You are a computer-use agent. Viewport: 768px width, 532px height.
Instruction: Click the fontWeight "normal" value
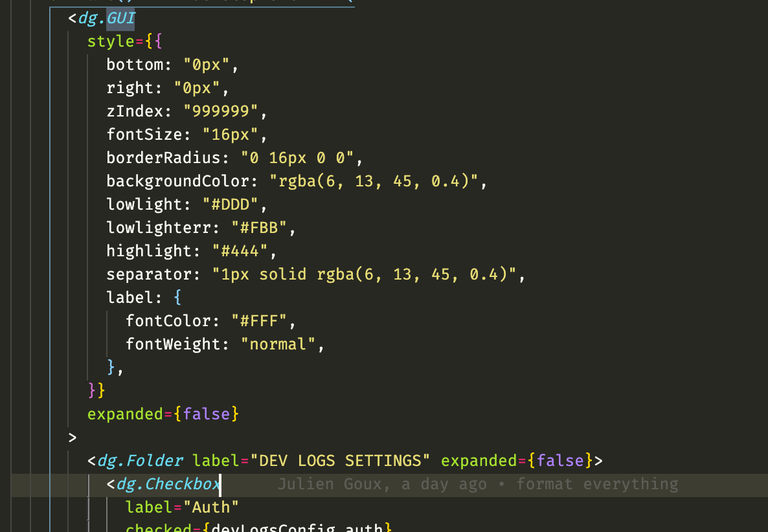(x=278, y=344)
